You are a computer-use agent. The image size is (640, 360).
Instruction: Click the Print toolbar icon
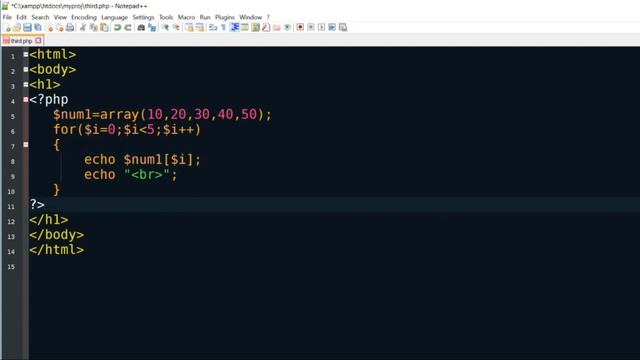(x=70, y=27)
